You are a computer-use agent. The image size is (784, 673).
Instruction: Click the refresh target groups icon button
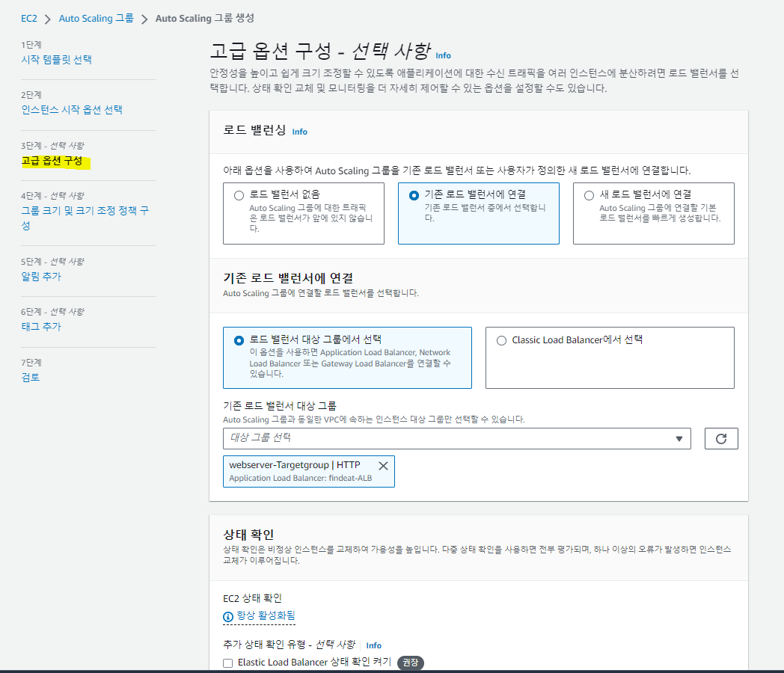tap(721, 439)
